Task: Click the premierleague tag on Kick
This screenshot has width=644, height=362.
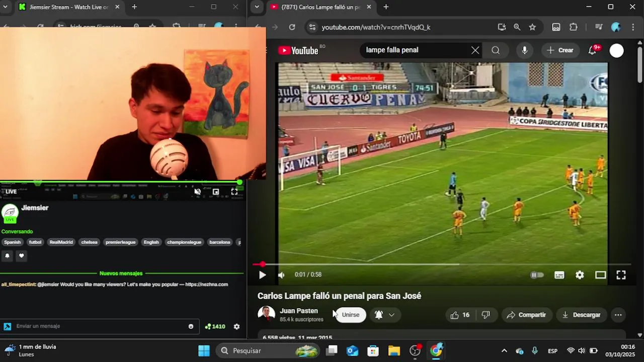Action: point(121,242)
